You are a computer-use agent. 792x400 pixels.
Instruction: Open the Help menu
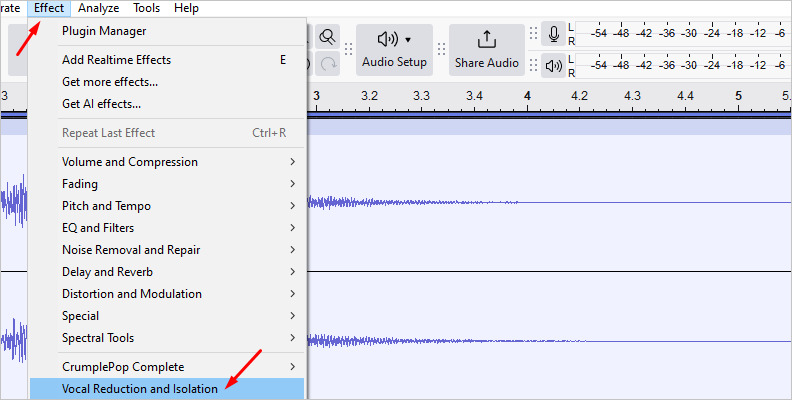click(x=186, y=8)
